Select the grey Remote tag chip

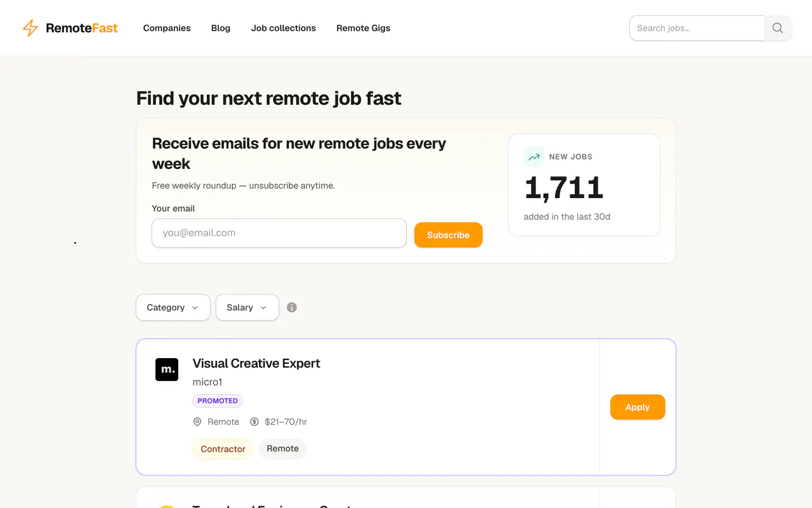[283, 448]
